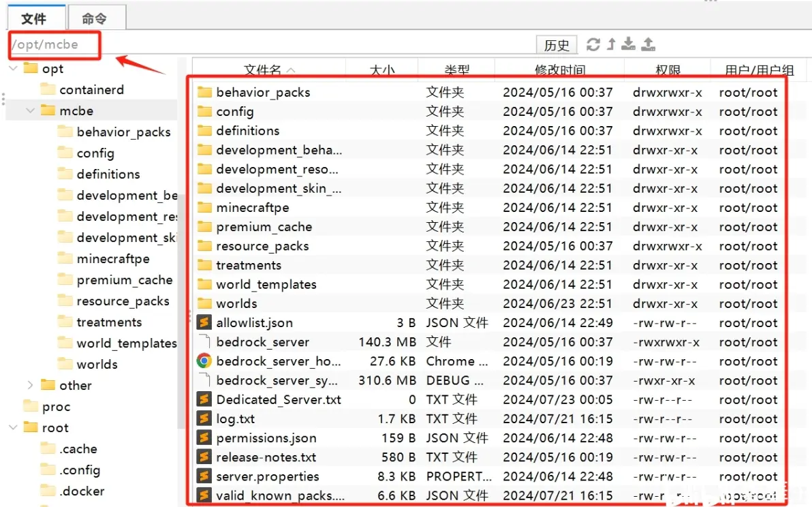Click the upload file icon
Screen dimensions: 812x507
648,44
